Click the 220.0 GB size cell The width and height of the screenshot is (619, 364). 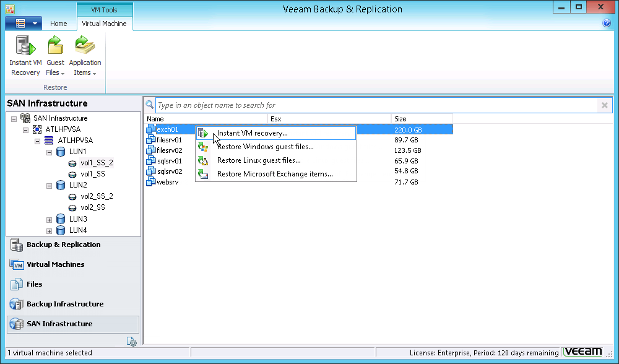click(x=408, y=130)
